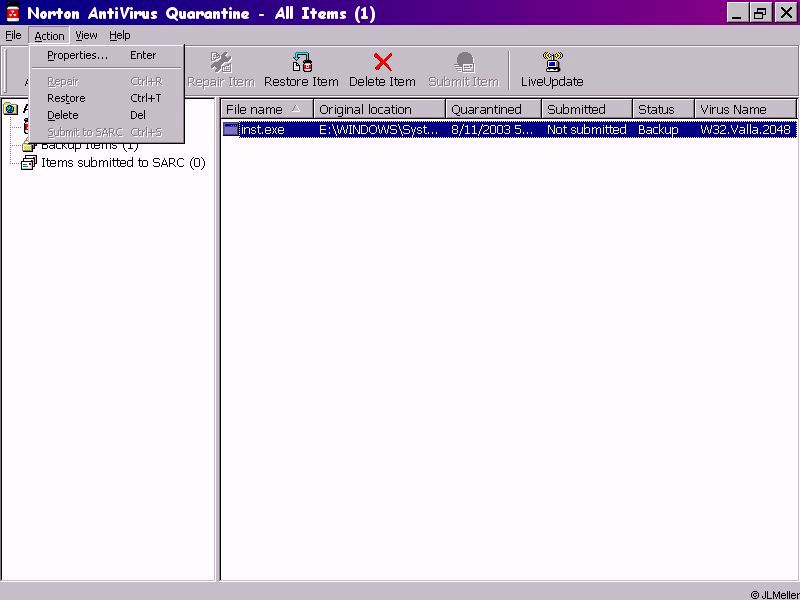Click the Repair Item wrench icon
This screenshot has height=600, width=800.
(x=221, y=63)
